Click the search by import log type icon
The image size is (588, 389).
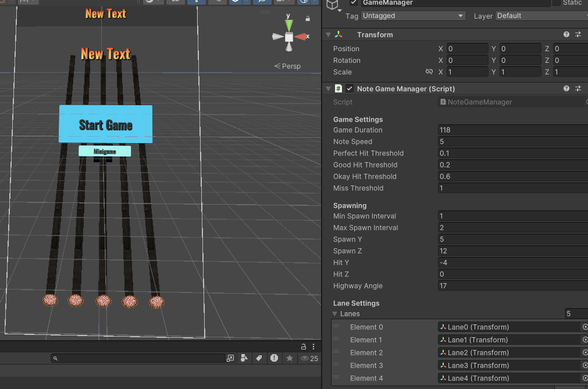point(274,358)
